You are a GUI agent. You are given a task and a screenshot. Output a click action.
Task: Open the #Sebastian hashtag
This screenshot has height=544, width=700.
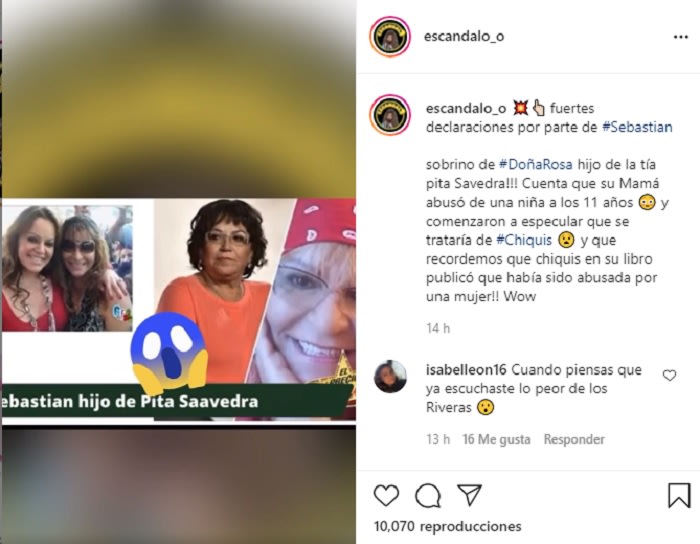coord(637,127)
